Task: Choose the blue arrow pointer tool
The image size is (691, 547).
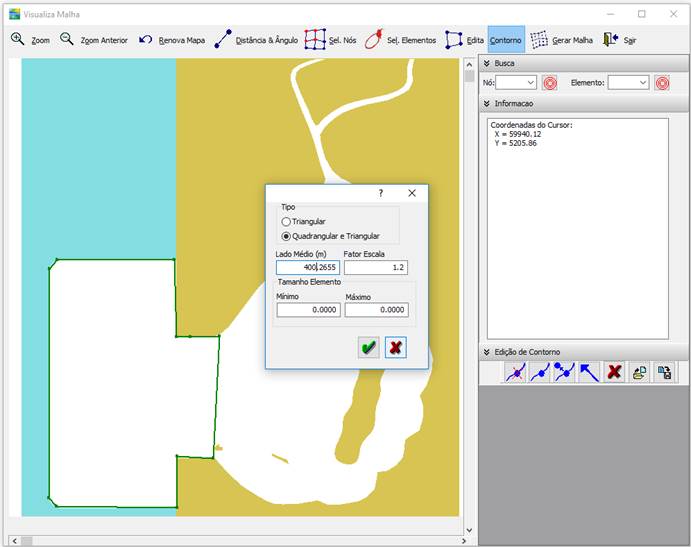Action: pos(589,372)
